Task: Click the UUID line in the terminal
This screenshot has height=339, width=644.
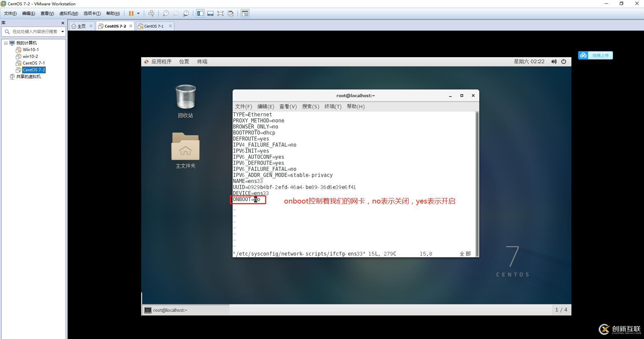Action: click(x=294, y=187)
